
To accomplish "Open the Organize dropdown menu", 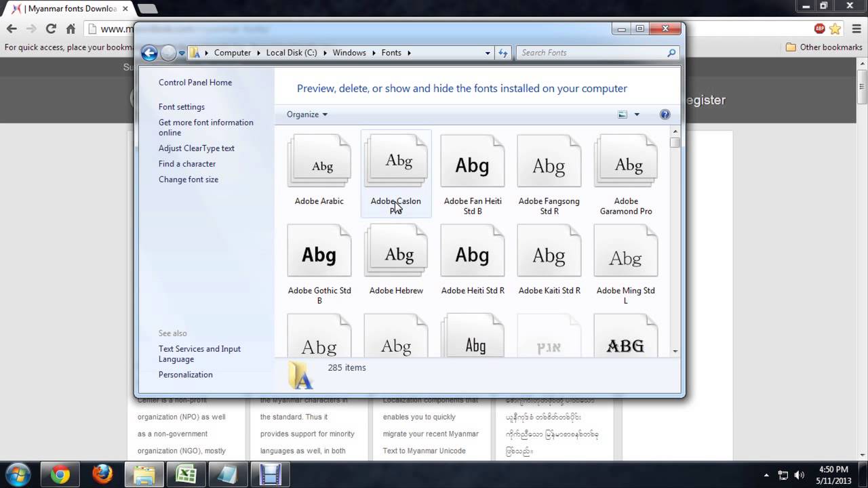I will (x=307, y=115).
